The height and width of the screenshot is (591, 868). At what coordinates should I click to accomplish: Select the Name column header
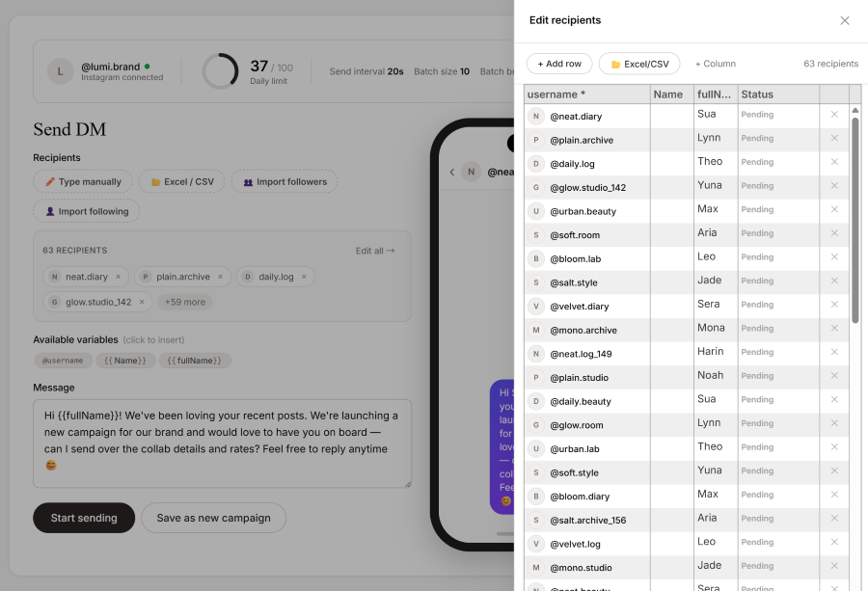[x=672, y=94]
